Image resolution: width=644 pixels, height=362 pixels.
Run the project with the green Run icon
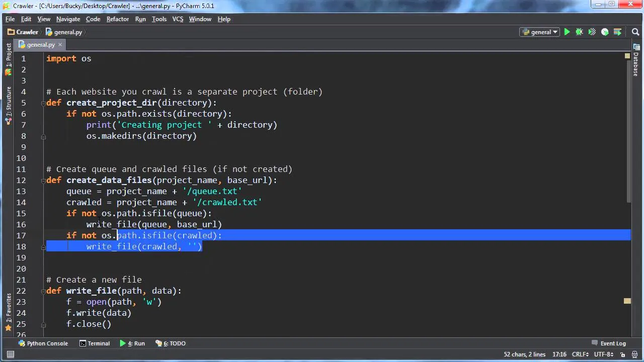[x=567, y=32]
